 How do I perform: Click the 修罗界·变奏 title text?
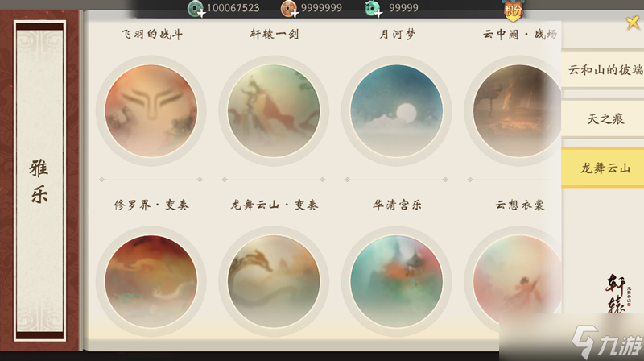[151, 205]
